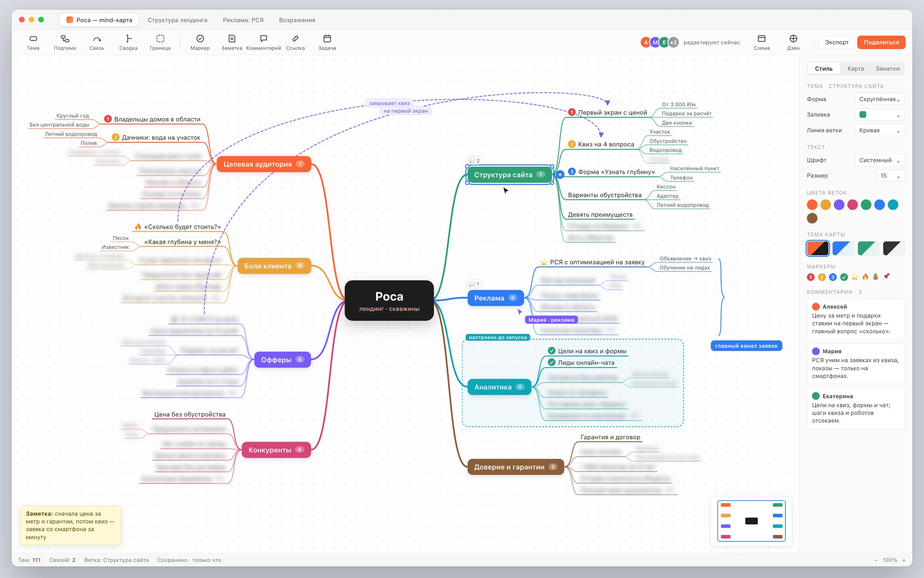Open the Возражения tab
Viewport: 924px width, 578px height.
tap(297, 20)
